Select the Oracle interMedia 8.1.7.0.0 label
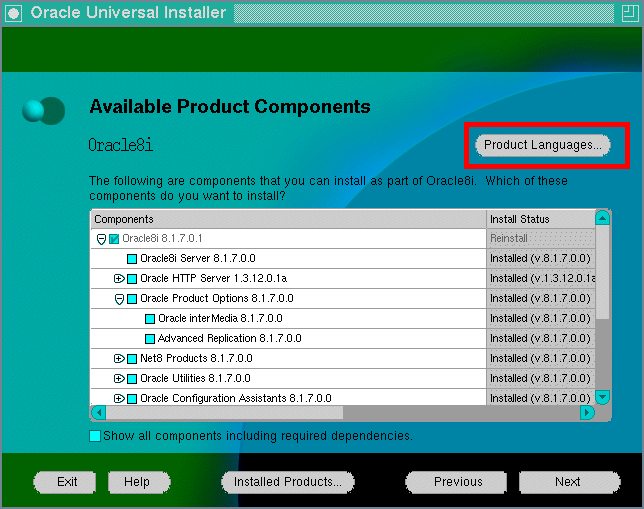644x509 pixels. (x=220, y=318)
